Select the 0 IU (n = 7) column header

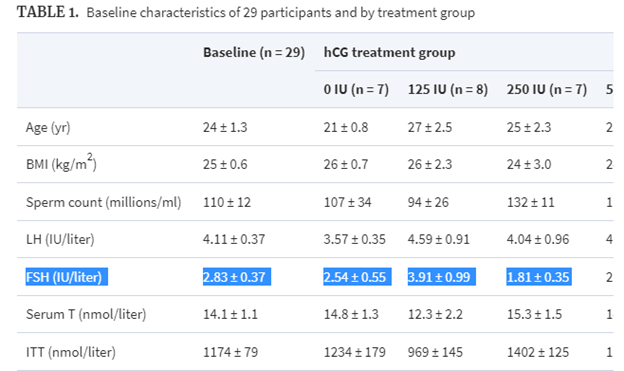[x=356, y=89]
